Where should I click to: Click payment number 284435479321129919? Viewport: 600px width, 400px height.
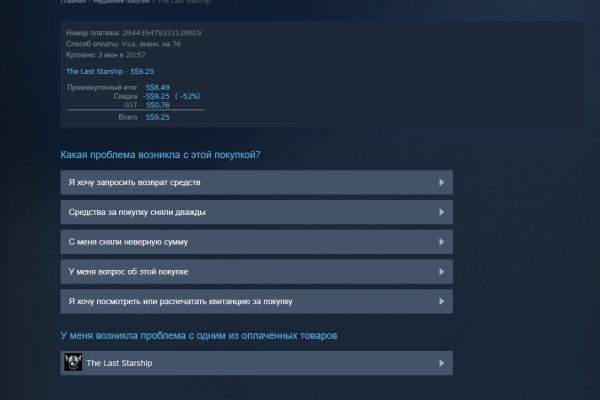click(161, 33)
